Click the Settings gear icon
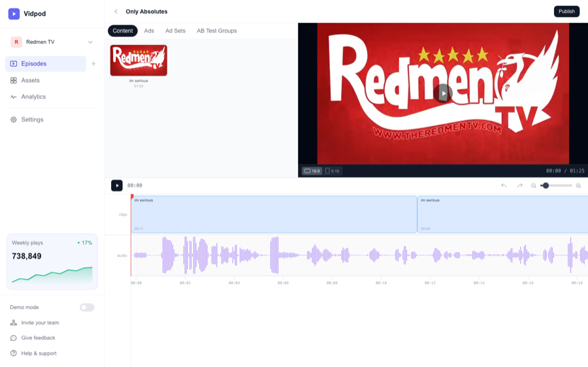This screenshot has width=588, height=367. pyautogui.click(x=14, y=120)
